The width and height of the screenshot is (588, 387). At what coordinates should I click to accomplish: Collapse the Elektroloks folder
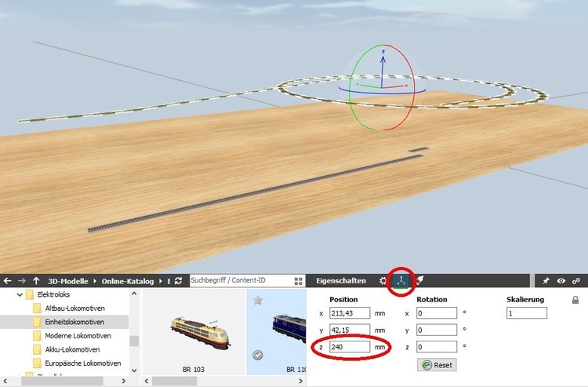tap(20, 294)
